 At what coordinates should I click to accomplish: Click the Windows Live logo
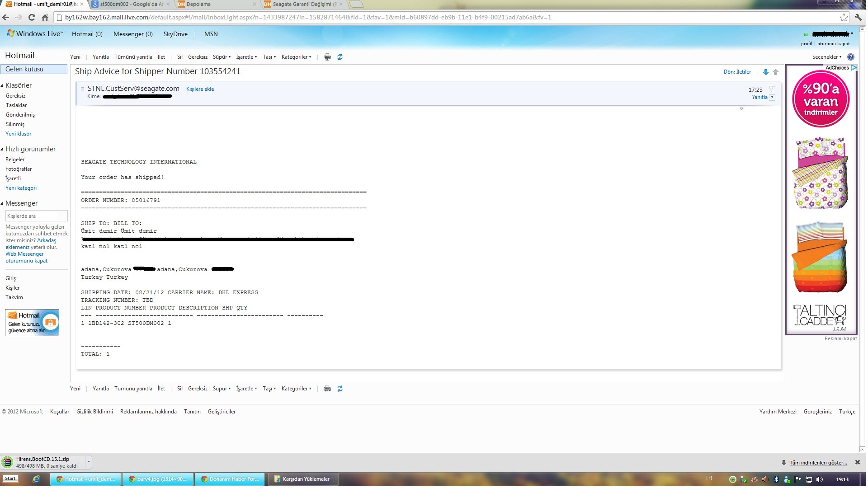[x=35, y=34]
